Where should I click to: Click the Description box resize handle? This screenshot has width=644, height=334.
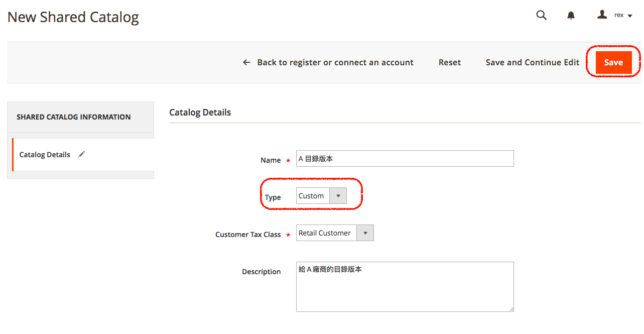coord(511,309)
